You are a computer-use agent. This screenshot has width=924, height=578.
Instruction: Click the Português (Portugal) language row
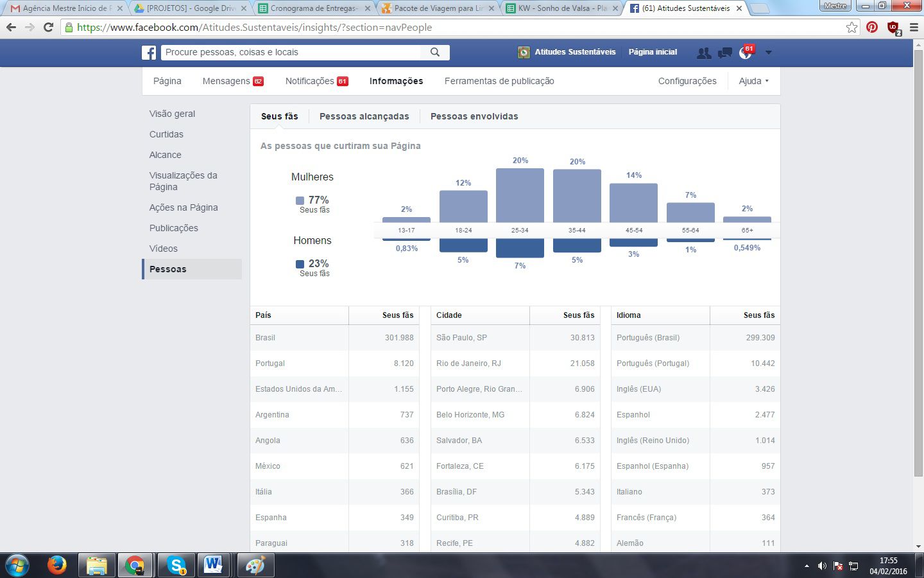[x=696, y=363]
